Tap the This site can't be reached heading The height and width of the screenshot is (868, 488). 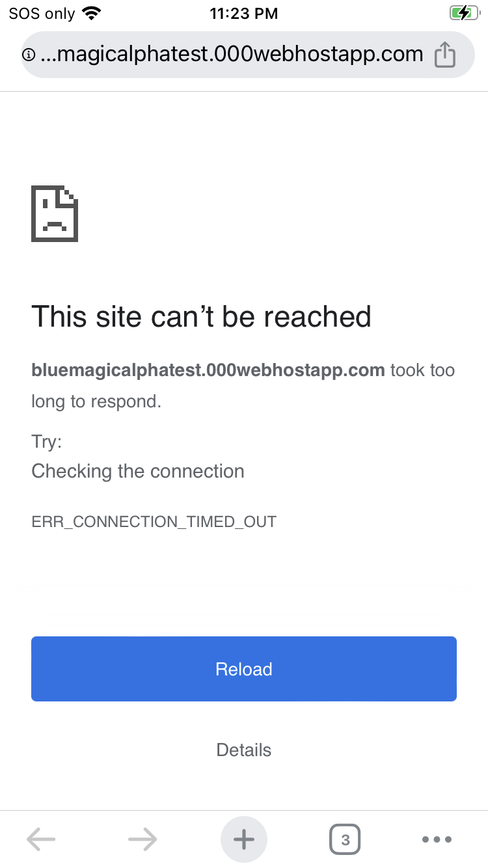coord(202,316)
